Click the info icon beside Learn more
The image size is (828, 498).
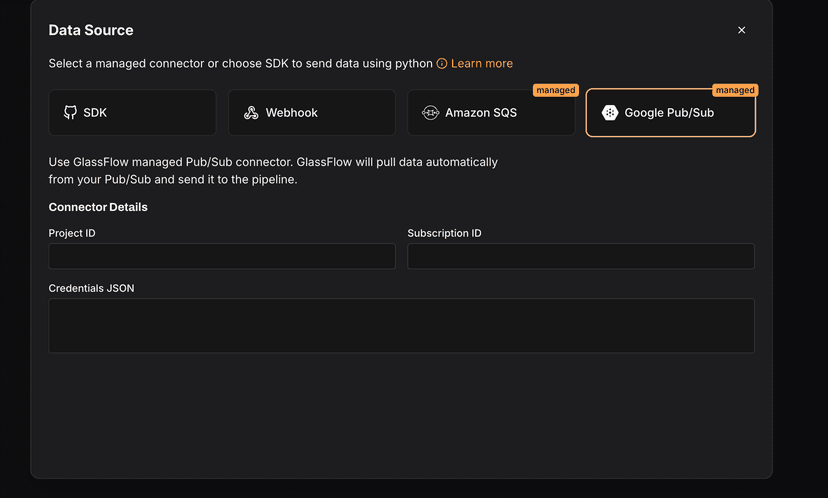tap(441, 63)
